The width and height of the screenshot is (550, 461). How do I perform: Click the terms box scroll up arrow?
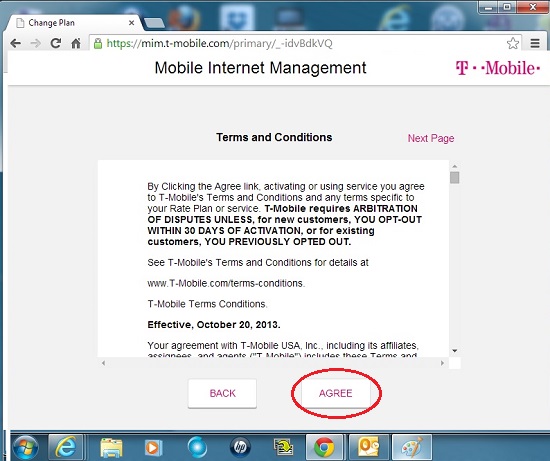click(x=455, y=166)
